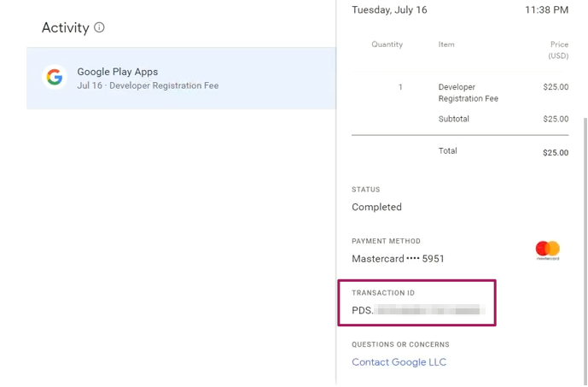Click the Quantity column header
The width and height of the screenshot is (588, 387).
(387, 44)
